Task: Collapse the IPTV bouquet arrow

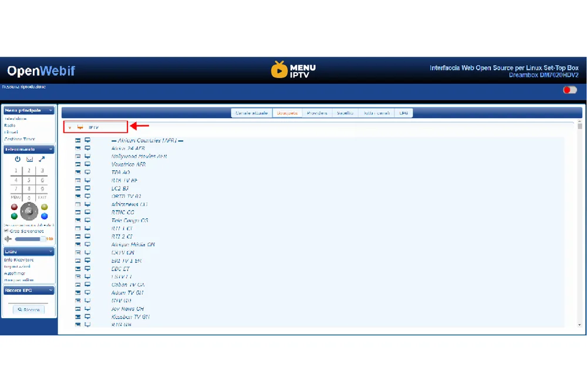Action: [70, 128]
